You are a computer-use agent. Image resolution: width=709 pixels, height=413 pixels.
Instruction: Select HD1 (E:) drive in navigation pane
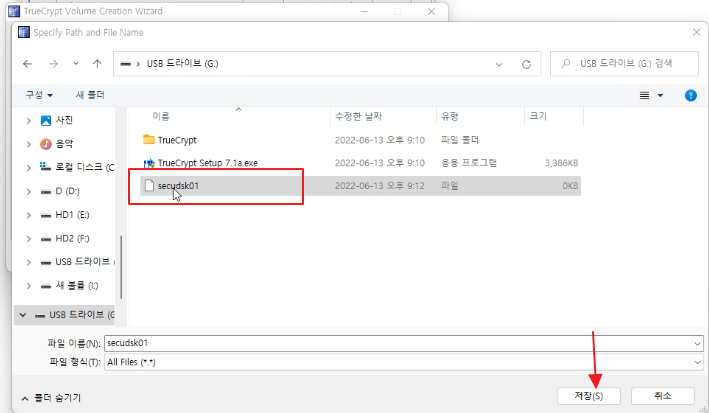[x=72, y=215]
